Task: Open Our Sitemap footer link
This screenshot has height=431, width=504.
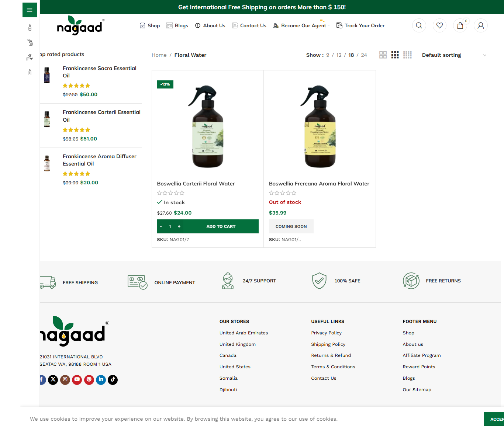Action: (x=417, y=390)
